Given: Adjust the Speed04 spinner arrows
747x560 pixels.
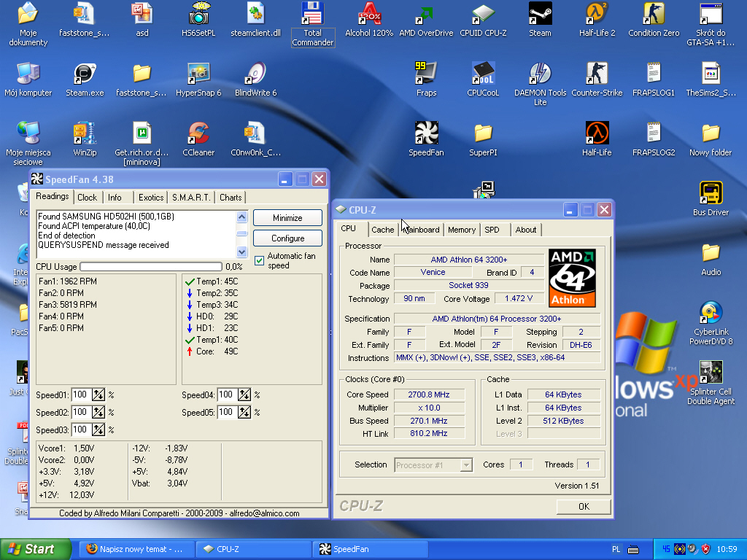Looking at the screenshot, I should 244,395.
